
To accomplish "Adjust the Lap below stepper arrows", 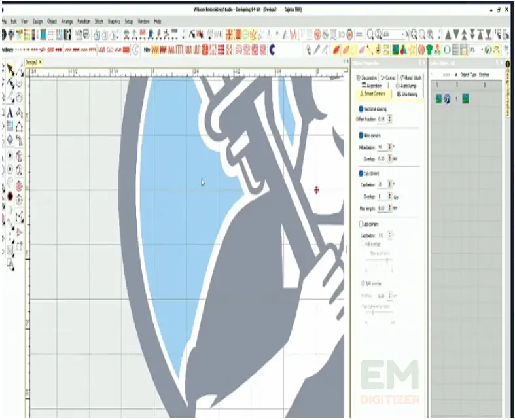I will (390, 235).
